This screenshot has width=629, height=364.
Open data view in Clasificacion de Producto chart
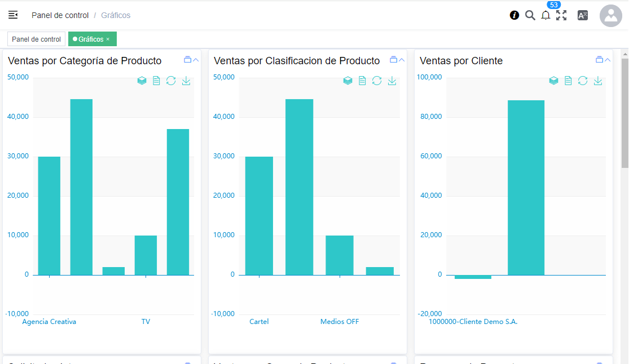(x=362, y=81)
